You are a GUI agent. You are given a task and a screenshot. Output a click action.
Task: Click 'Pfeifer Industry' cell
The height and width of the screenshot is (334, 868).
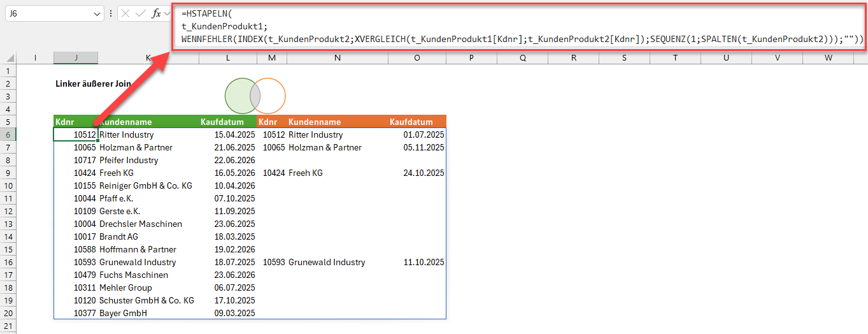click(x=148, y=160)
